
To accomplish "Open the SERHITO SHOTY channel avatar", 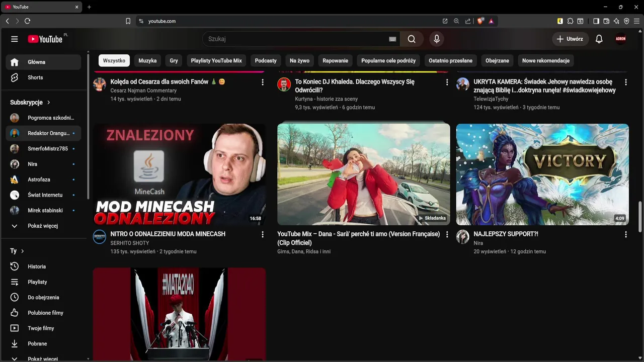I will 100,237.
